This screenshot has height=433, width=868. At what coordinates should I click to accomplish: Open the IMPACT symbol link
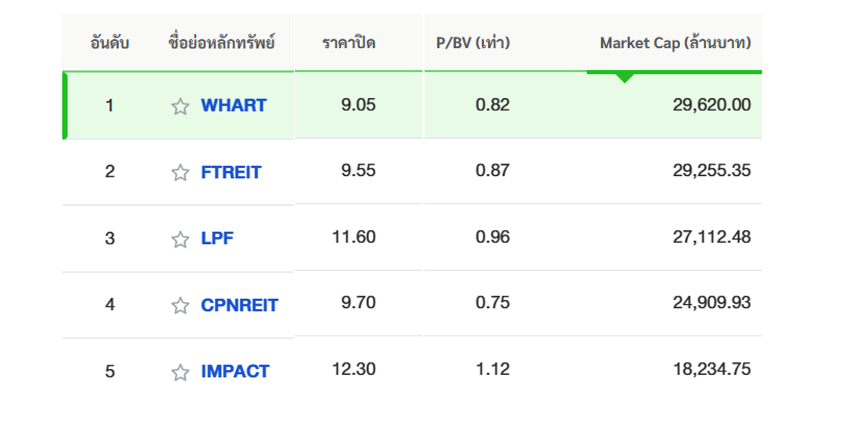point(235,371)
